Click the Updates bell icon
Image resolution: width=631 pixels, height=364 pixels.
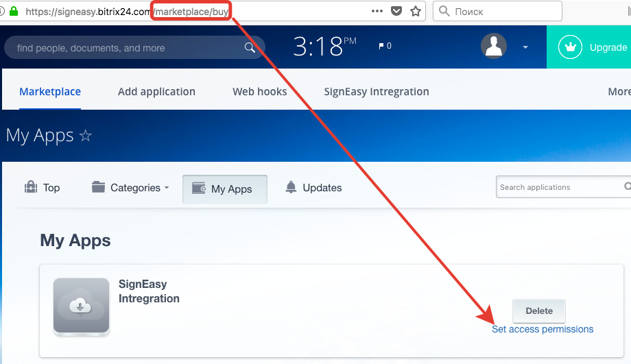click(291, 187)
